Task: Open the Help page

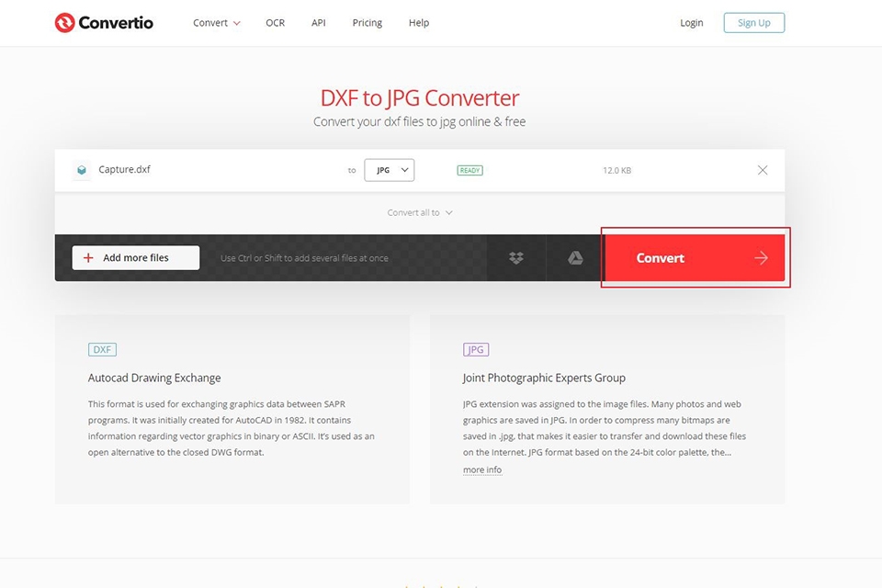Action: (x=419, y=22)
